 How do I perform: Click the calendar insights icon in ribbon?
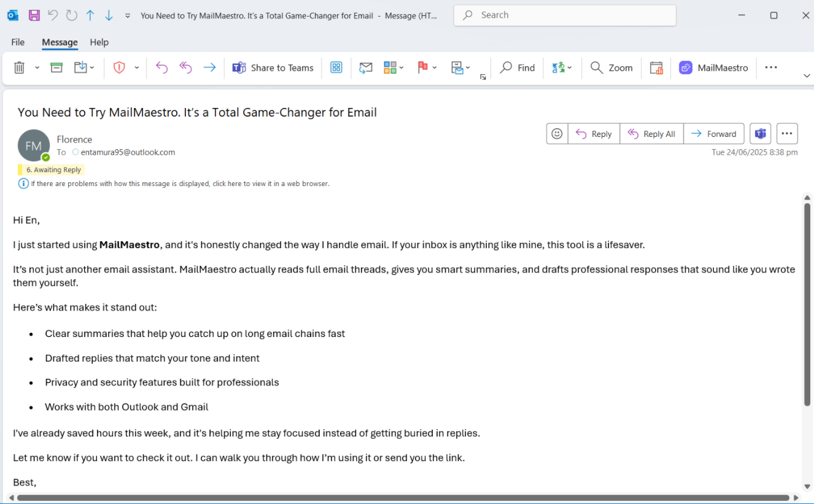point(656,68)
